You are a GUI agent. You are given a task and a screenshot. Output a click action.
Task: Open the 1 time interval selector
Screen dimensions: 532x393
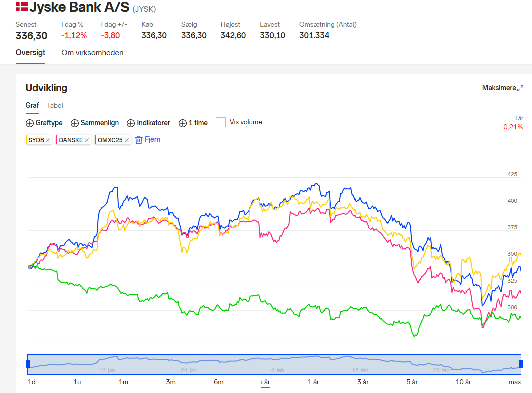point(193,123)
